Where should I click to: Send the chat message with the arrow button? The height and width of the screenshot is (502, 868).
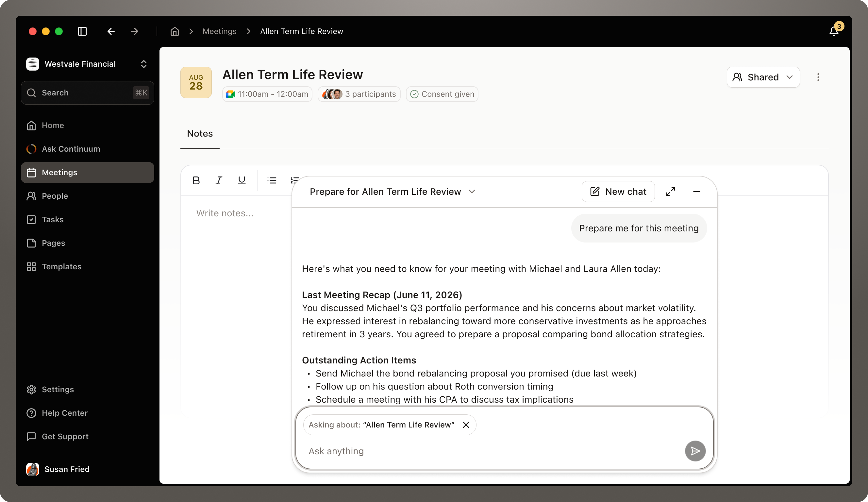click(695, 451)
